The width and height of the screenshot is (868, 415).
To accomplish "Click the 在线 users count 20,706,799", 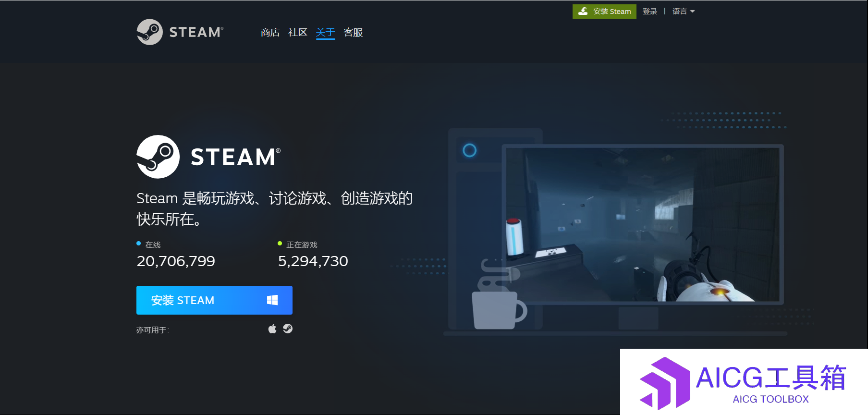I will (176, 261).
